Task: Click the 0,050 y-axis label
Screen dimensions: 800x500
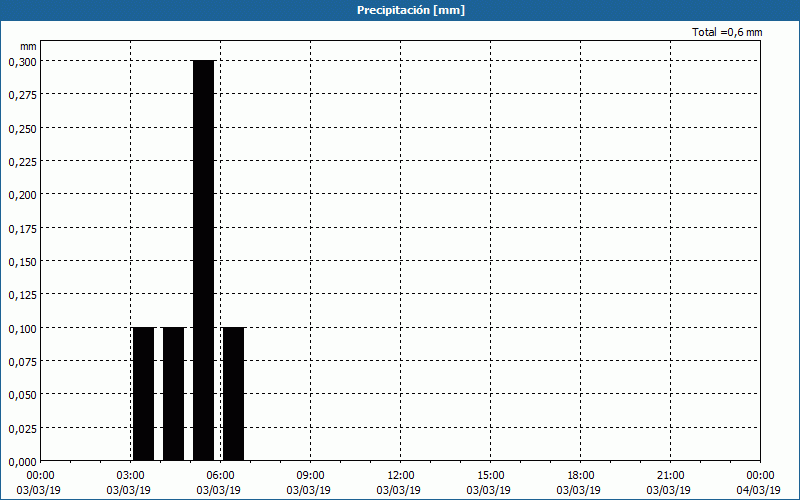Action: [22, 394]
